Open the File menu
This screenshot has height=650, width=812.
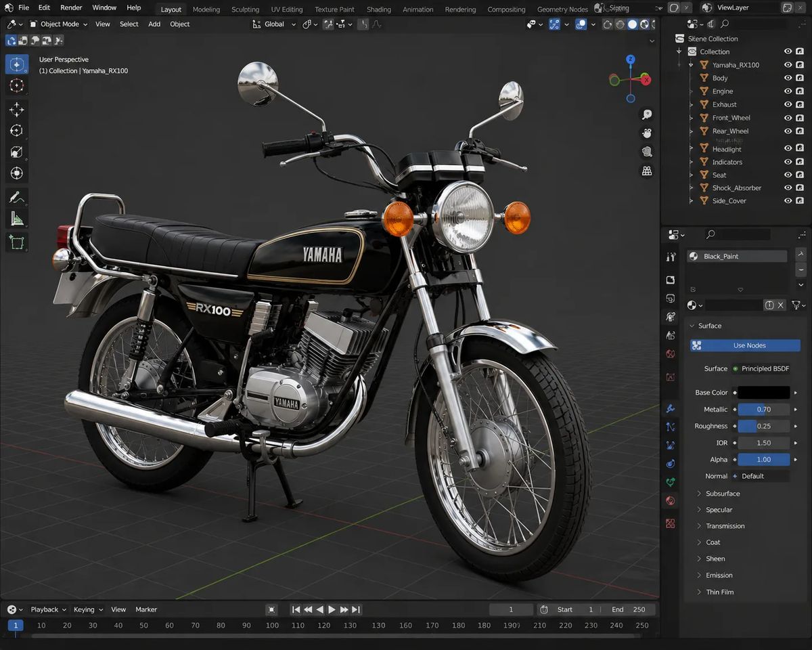24,7
